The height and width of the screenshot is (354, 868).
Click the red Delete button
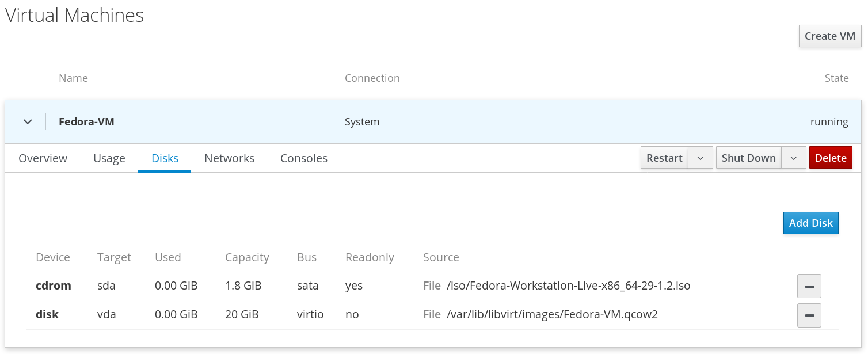pos(830,158)
